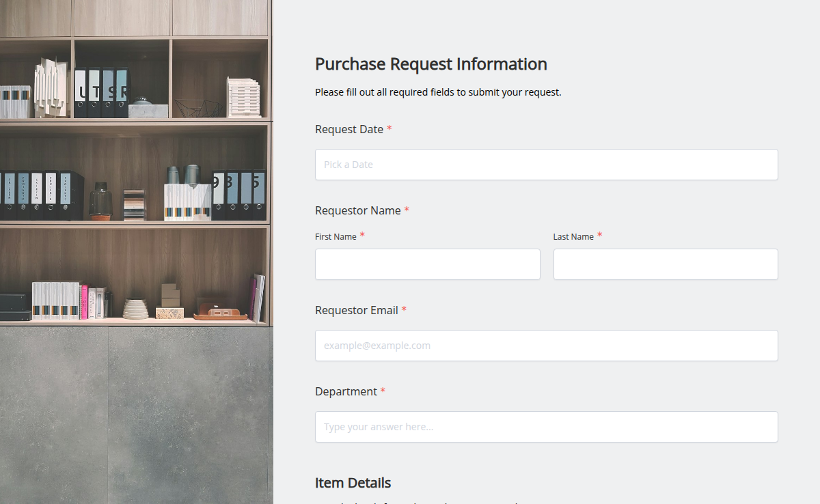
Task: Click the instruction text about required fields
Action: click(437, 92)
